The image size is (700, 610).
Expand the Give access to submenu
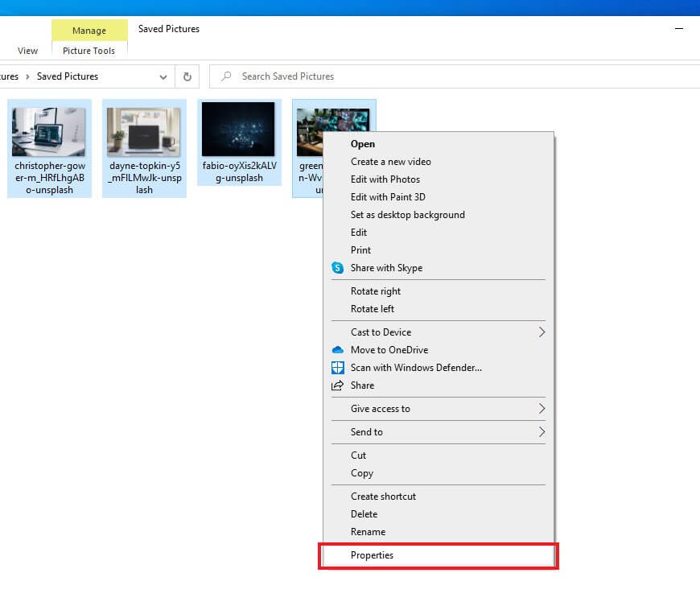pyautogui.click(x=541, y=409)
